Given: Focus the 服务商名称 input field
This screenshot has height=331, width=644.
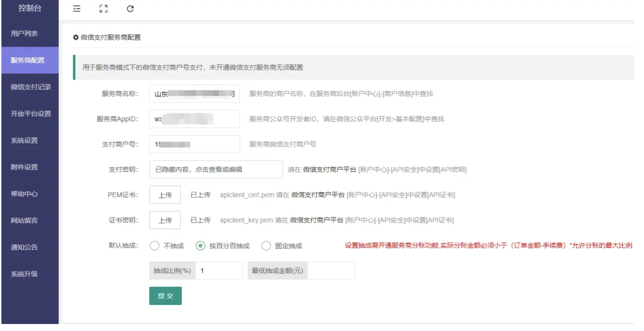Looking at the screenshot, I should [195, 94].
